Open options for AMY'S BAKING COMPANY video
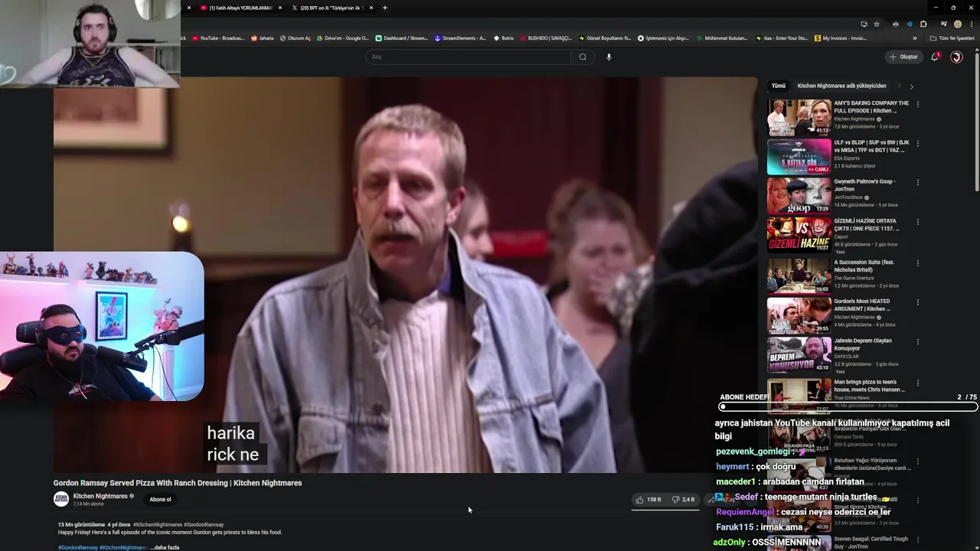Image resolution: width=980 pixels, height=551 pixels. (x=918, y=104)
